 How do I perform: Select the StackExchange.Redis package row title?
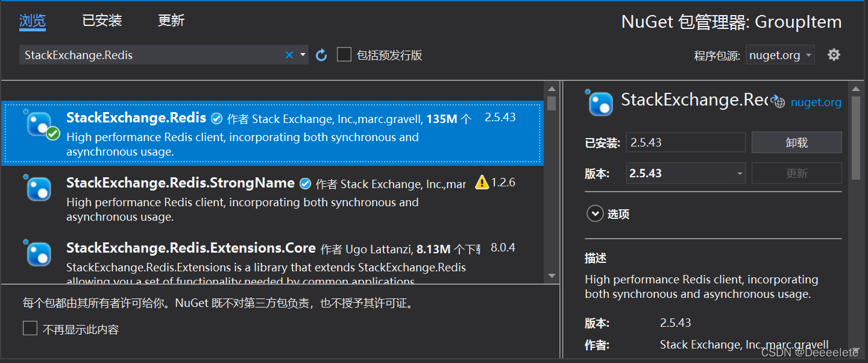point(136,118)
